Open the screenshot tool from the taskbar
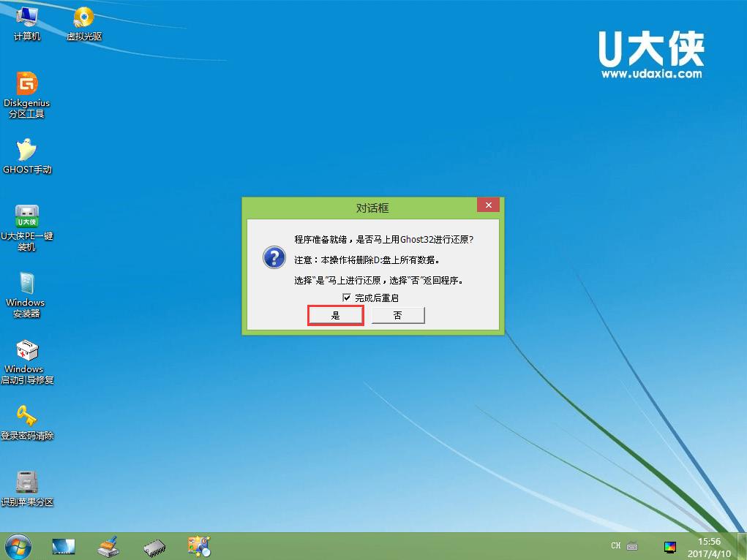This screenshot has height=560, width=747. coord(199,546)
